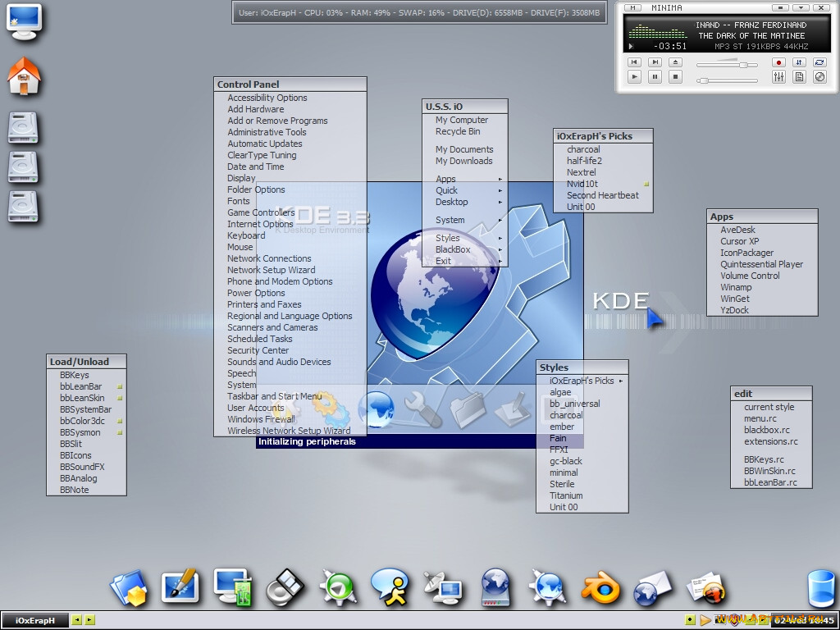Image resolution: width=840 pixels, height=630 pixels.
Task: Click the iOxErapH workspace label on taskbar
Action: pos(35,620)
